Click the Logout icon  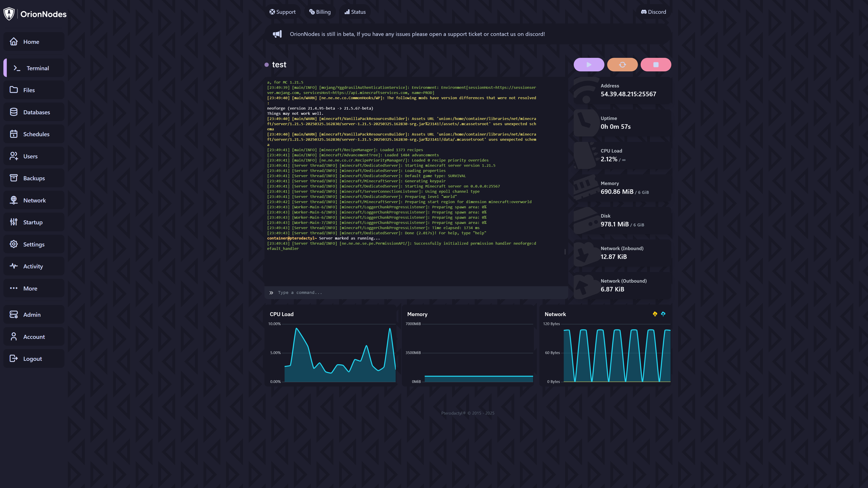(x=14, y=359)
